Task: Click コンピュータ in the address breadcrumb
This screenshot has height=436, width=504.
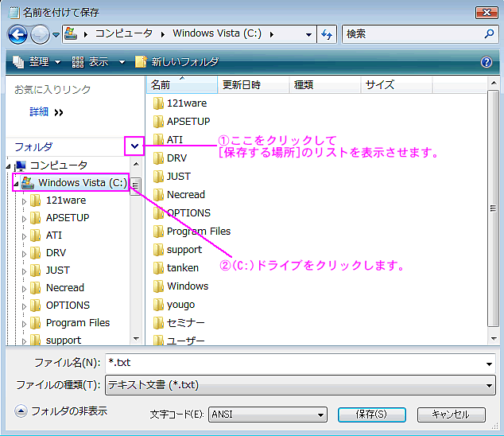Action: pyautogui.click(x=124, y=33)
